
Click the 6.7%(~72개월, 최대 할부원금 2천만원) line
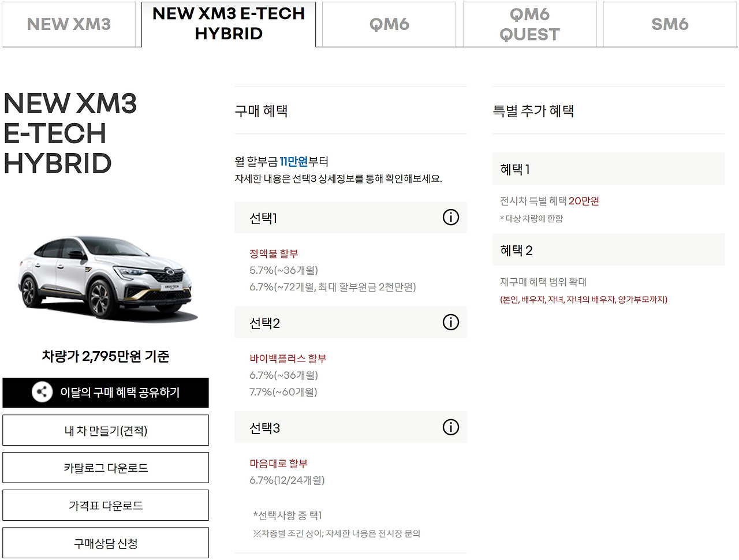tap(333, 287)
